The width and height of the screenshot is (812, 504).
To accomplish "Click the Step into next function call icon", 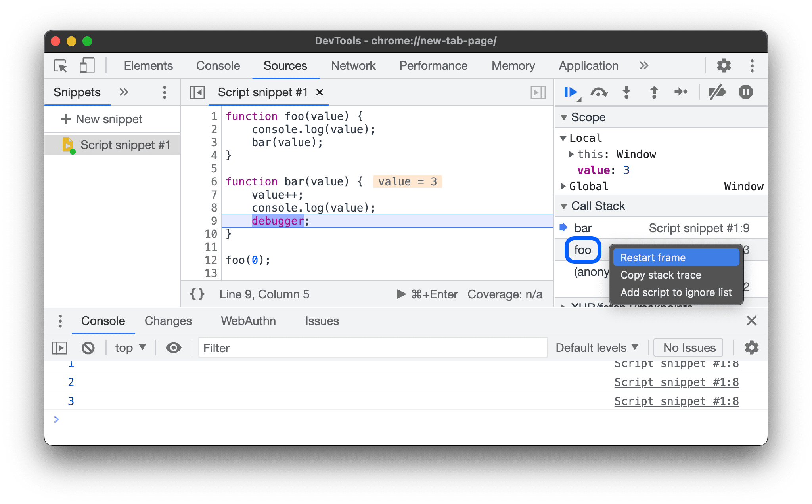I will 626,92.
